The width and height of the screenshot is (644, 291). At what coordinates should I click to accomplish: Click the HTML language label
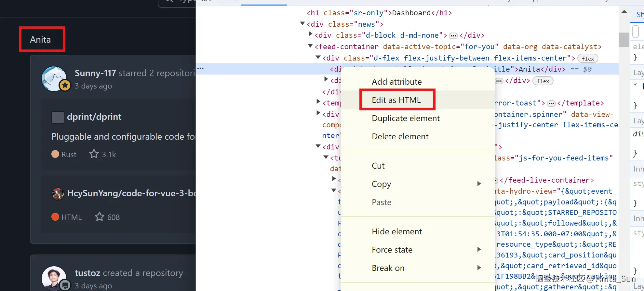tap(71, 217)
